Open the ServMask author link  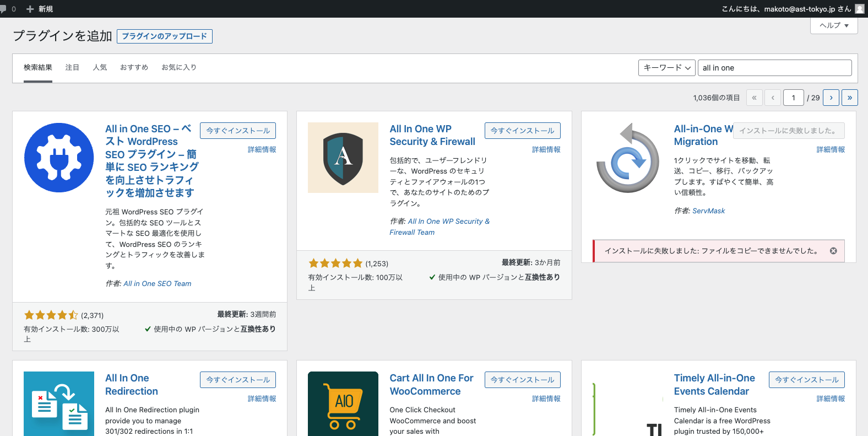pyautogui.click(x=708, y=211)
